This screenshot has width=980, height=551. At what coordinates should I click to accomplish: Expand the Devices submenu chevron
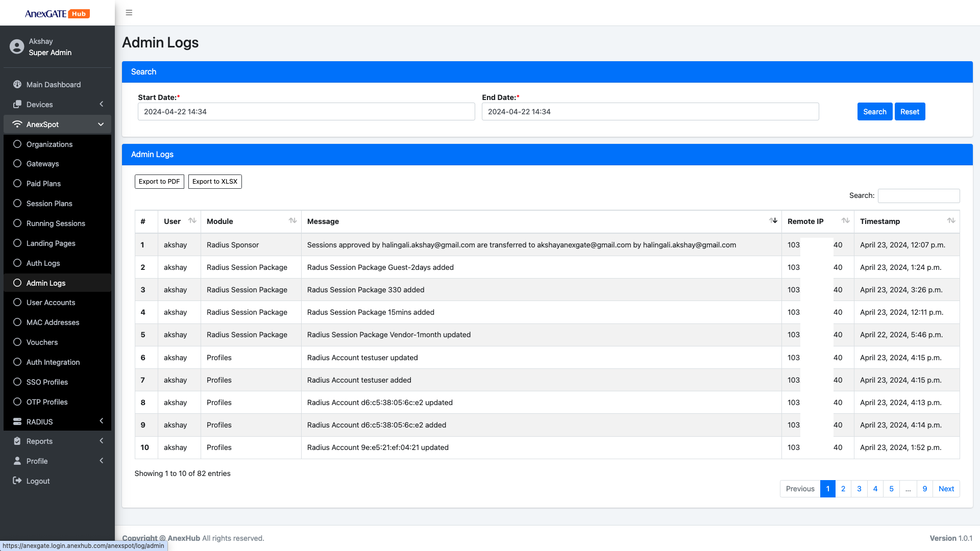(102, 105)
